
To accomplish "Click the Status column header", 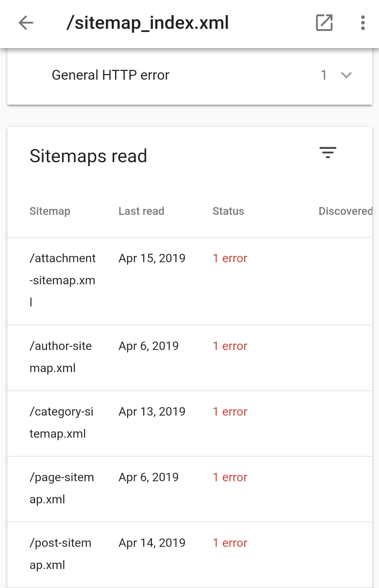I will (x=228, y=211).
